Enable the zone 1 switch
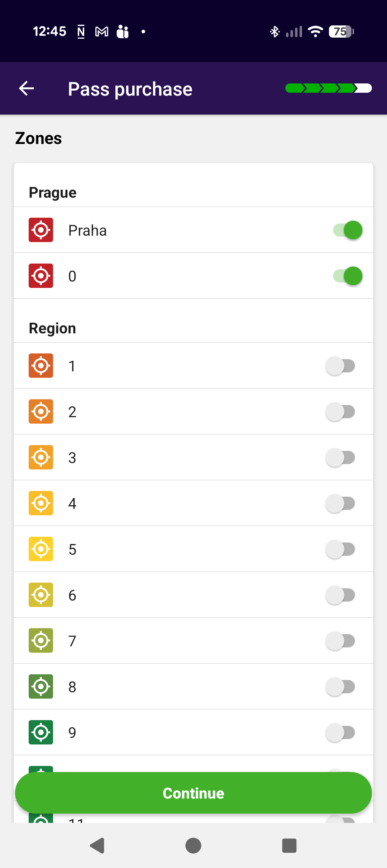Viewport: 387px width, 868px height. (x=340, y=366)
